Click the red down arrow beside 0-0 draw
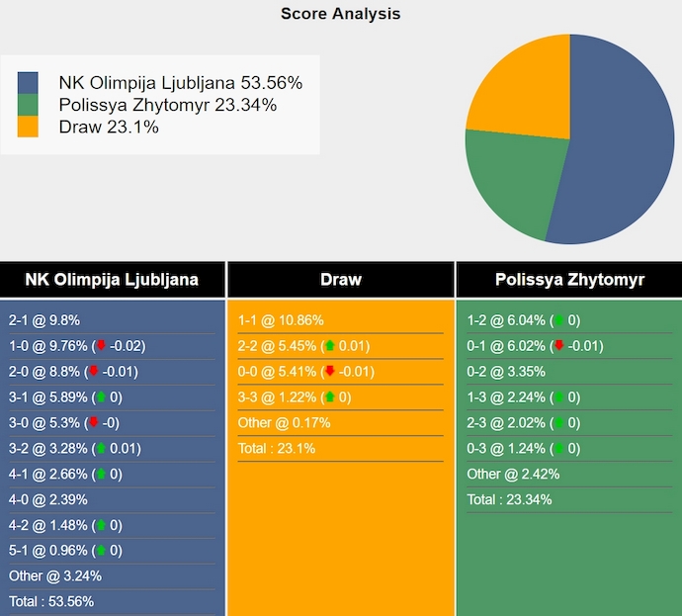 pyautogui.click(x=329, y=372)
